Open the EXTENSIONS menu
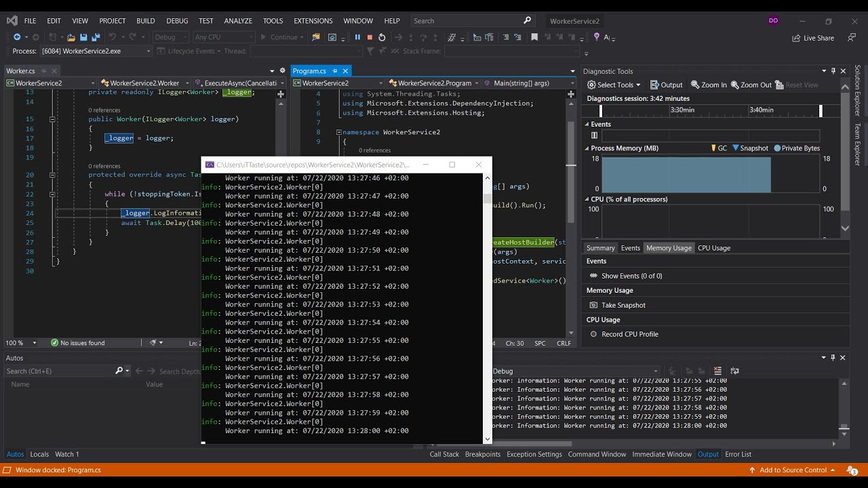The image size is (868, 488). click(313, 21)
